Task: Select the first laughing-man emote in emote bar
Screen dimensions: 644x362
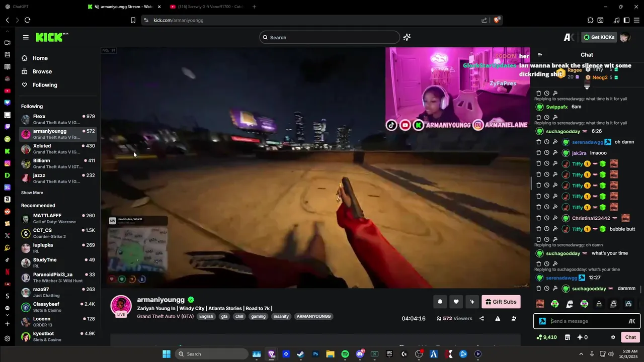Action: click(540, 304)
